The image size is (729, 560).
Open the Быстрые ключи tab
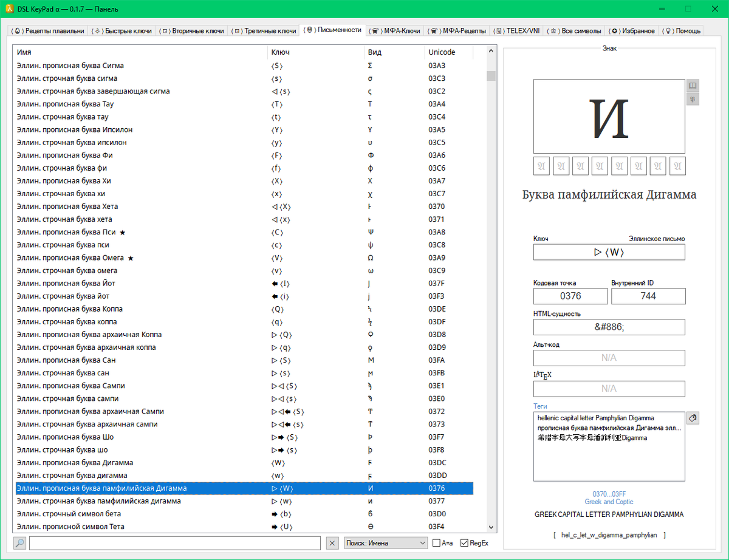(x=122, y=30)
